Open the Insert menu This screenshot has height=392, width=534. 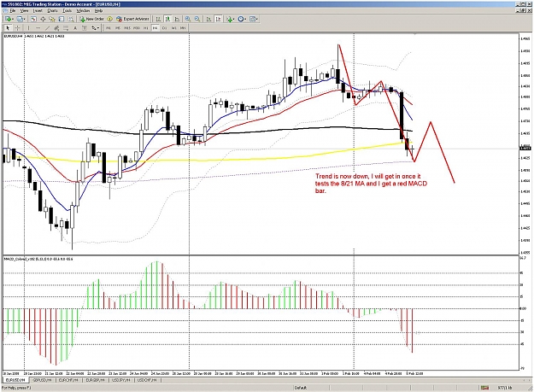pyautogui.click(x=38, y=10)
